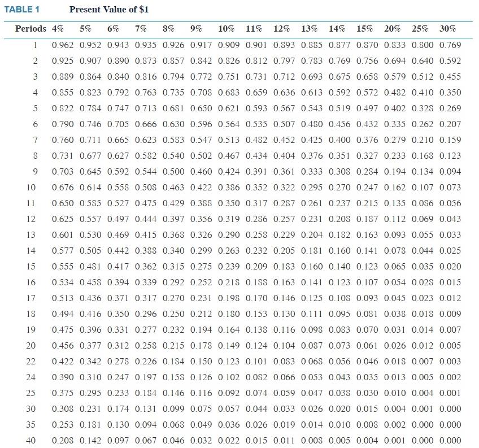Select the 8% column header
This screenshot has height=448, width=479.
pyautogui.click(x=168, y=29)
